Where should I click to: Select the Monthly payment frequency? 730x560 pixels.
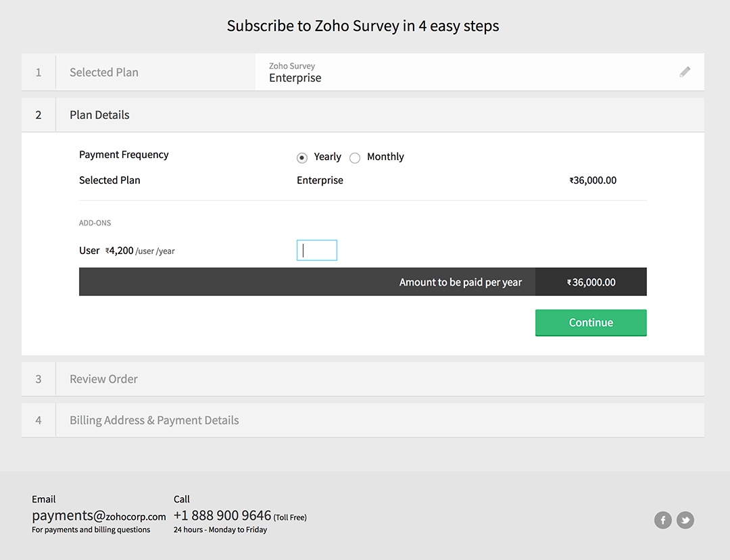click(355, 157)
